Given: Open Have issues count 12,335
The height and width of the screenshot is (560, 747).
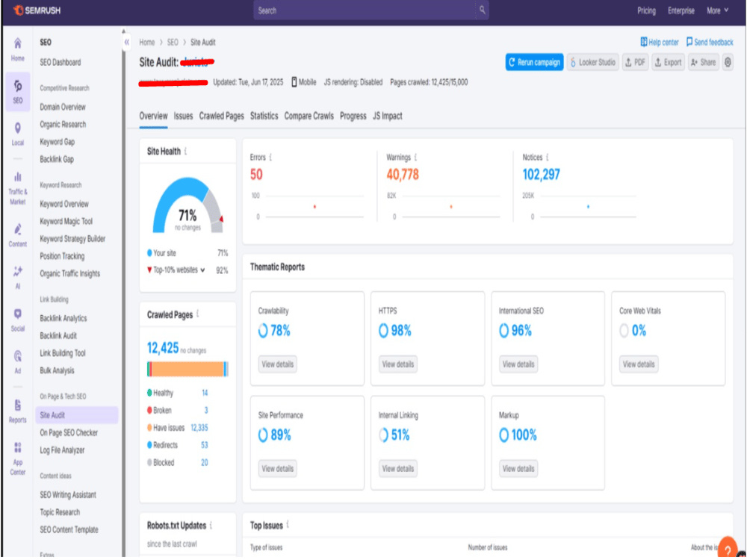Looking at the screenshot, I should (199, 428).
